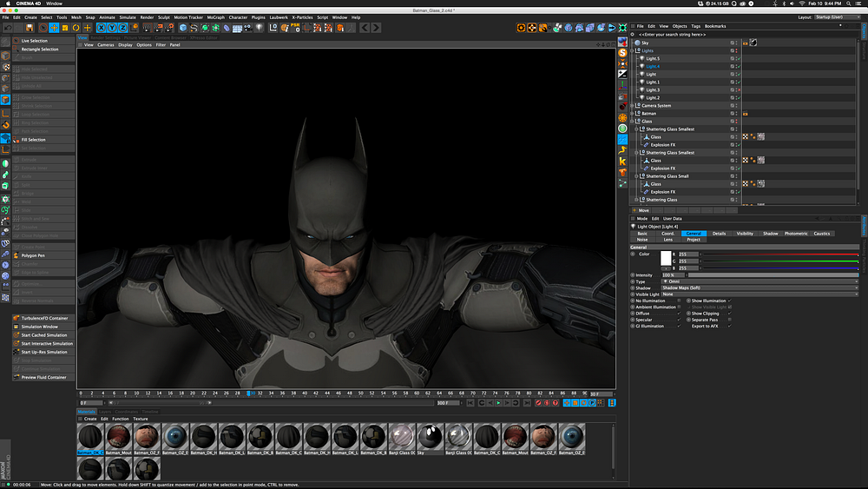Toggle the Z axis lock

(122, 28)
